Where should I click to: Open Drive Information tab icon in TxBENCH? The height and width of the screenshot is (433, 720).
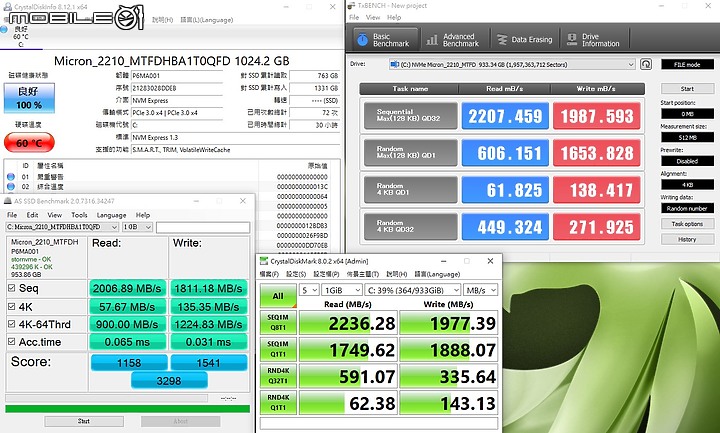pyautogui.click(x=572, y=39)
